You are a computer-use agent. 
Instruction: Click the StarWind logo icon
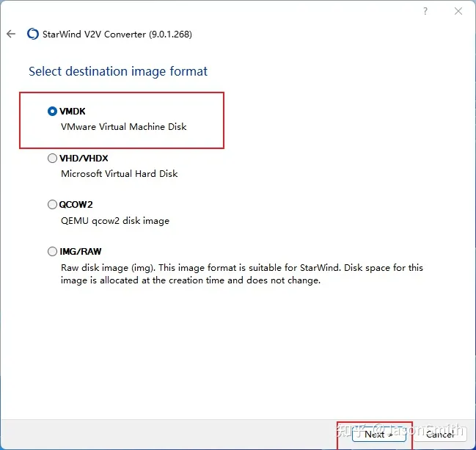(x=32, y=34)
